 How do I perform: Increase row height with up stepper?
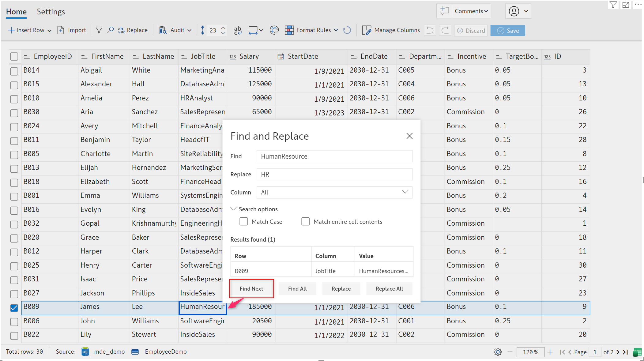(224, 27)
